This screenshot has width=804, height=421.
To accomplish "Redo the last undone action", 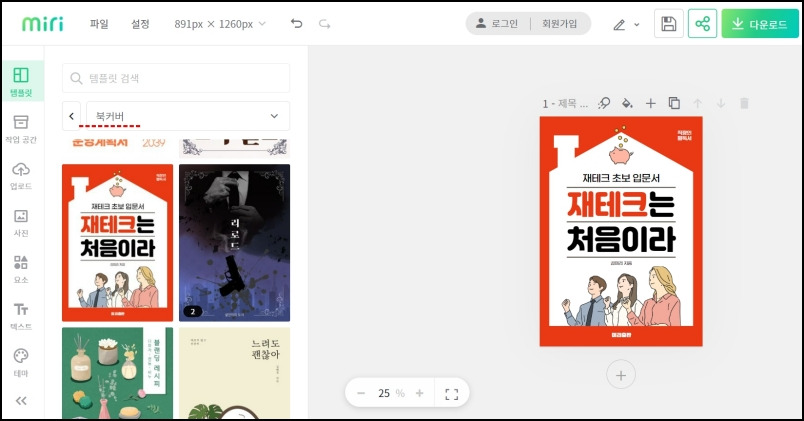I will click(325, 24).
